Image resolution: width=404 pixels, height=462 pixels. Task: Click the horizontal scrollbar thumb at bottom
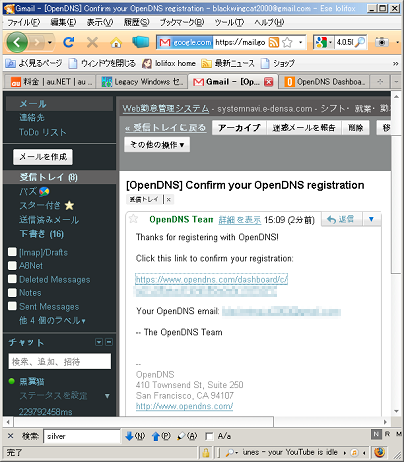pyautogui.click(x=144, y=422)
